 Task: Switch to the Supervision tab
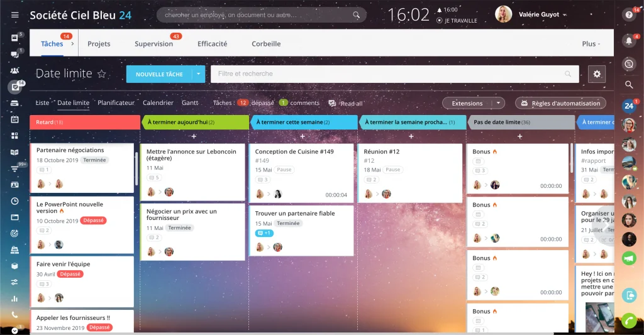click(x=153, y=44)
